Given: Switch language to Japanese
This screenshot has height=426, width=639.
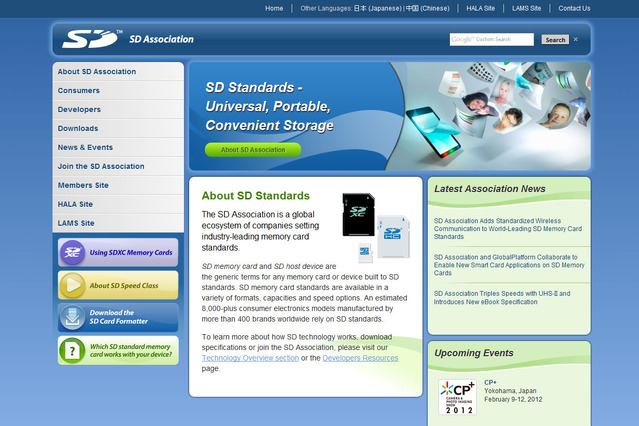Looking at the screenshot, I should tap(378, 8).
